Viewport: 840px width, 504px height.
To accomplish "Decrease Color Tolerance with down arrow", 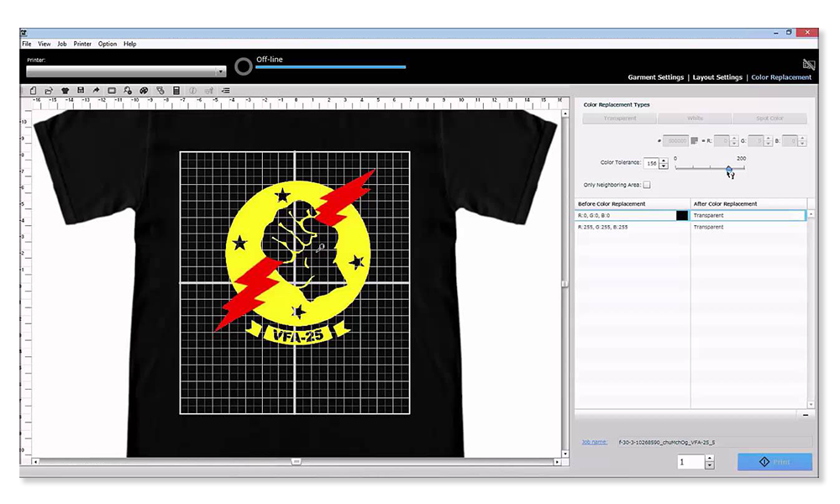I will tap(664, 166).
